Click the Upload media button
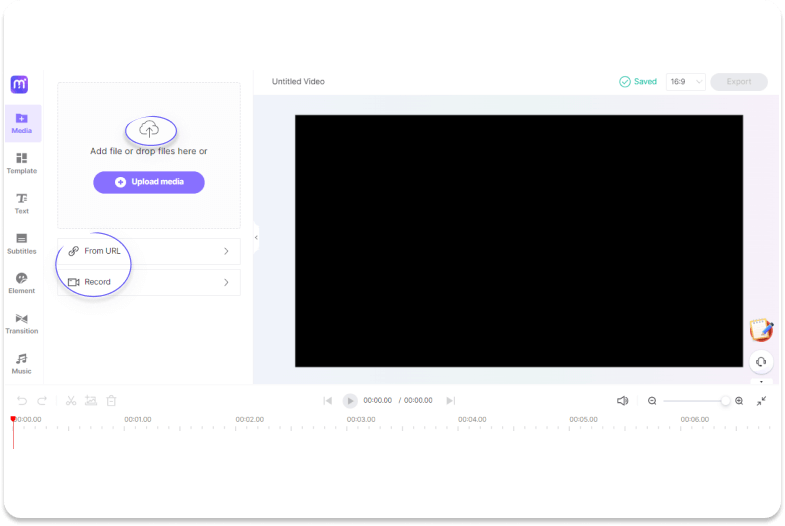The image size is (785, 526). [149, 182]
